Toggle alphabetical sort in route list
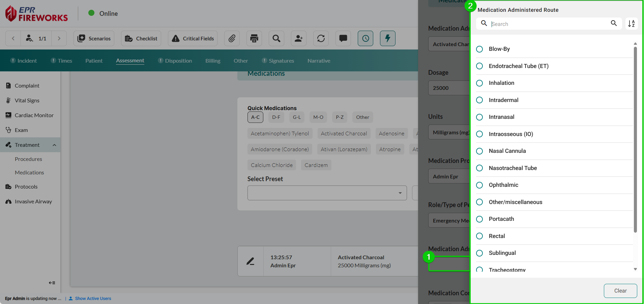 [631, 24]
